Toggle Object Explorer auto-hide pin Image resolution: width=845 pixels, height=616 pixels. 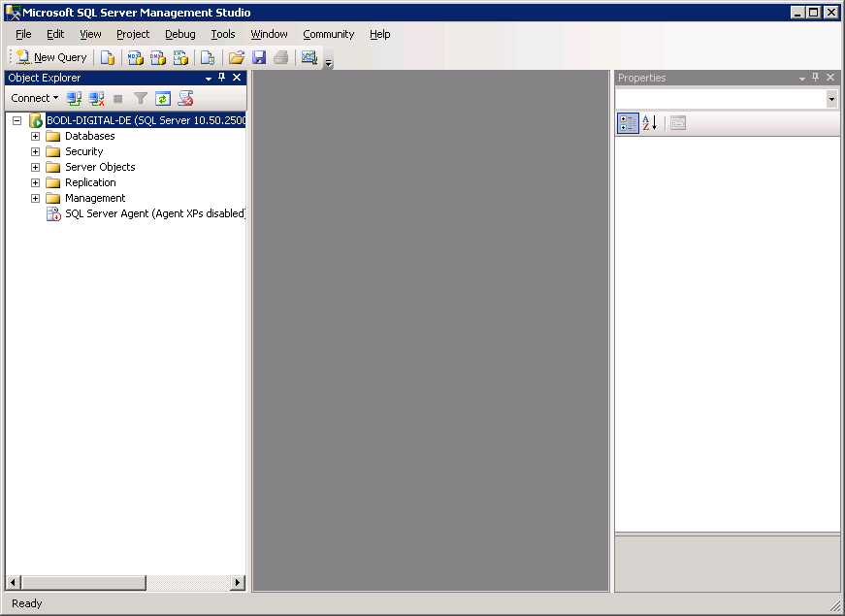tap(222, 78)
